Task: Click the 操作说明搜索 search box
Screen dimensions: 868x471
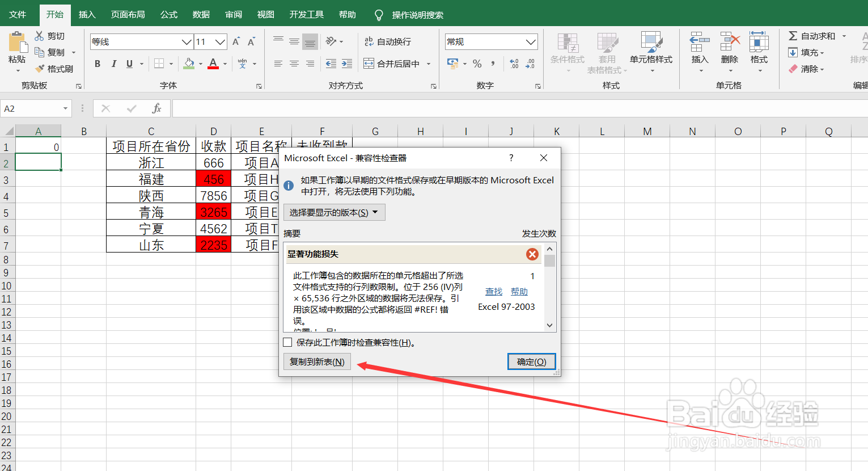Action: [x=417, y=15]
